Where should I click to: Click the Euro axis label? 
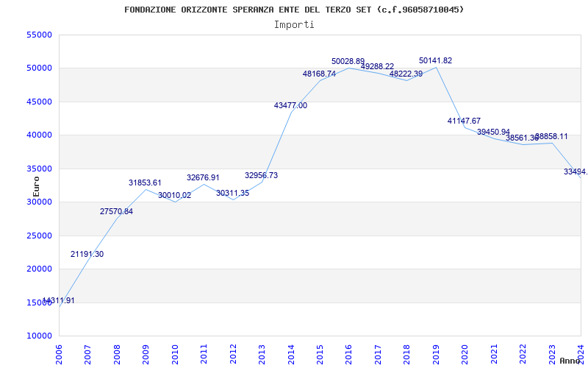36,186
